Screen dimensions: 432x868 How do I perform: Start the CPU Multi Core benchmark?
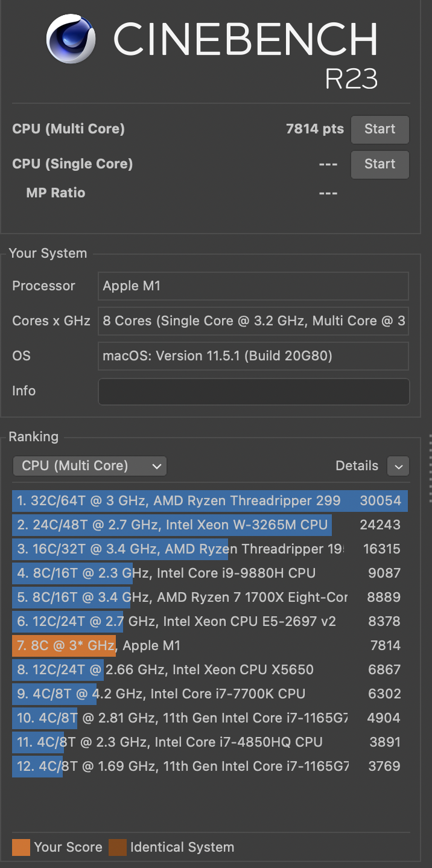point(380,129)
